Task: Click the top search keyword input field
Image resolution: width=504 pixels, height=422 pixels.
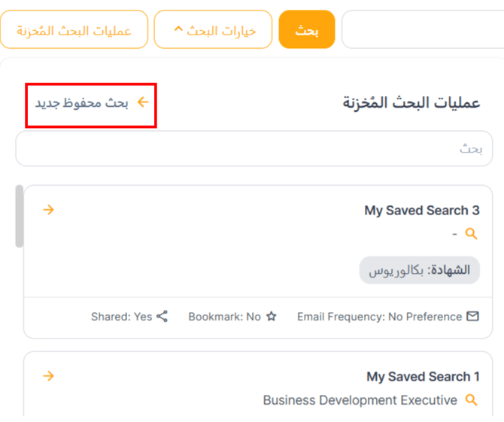Action: [x=421, y=30]
